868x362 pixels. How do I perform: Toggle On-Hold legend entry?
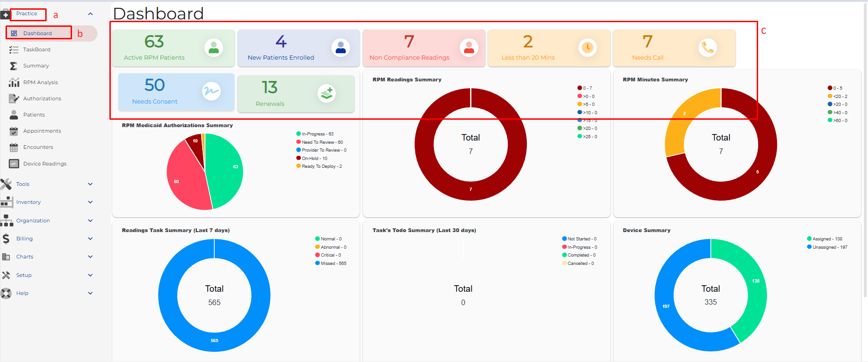(312, 158)
